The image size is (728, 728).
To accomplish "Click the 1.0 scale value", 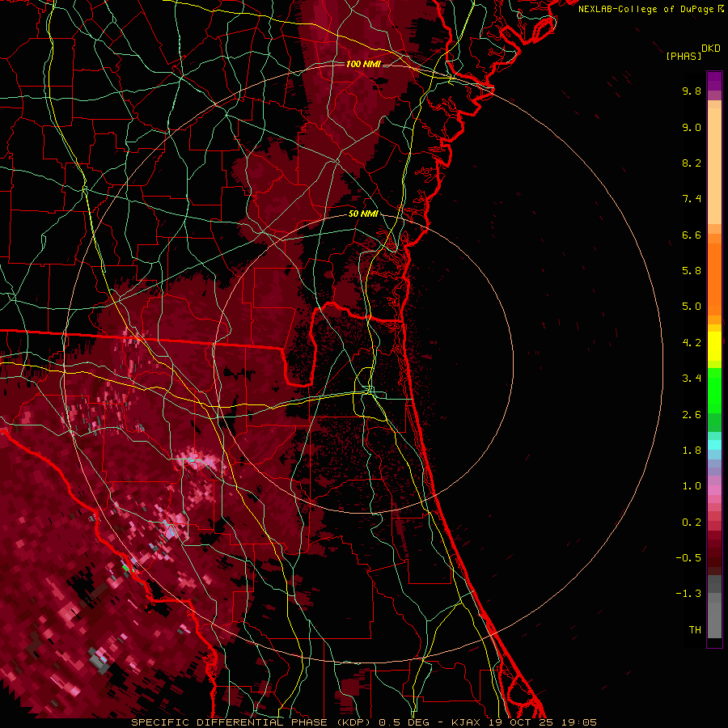I will click(x=692, y=486).
